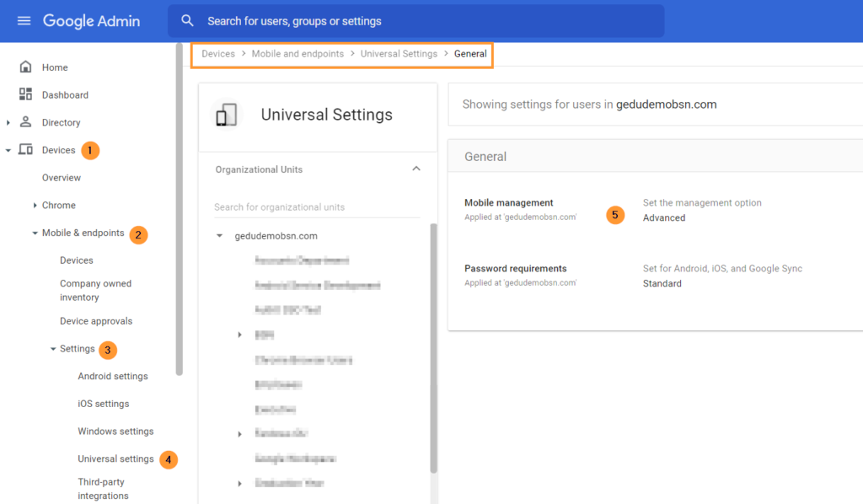
Task: Click the search magnifier icon
Action: [187, 21]
